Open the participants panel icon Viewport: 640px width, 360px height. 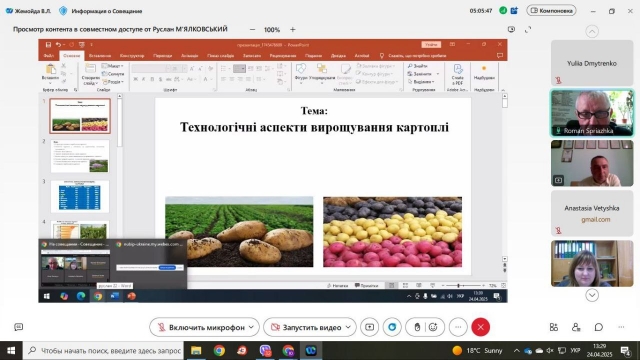576,327
